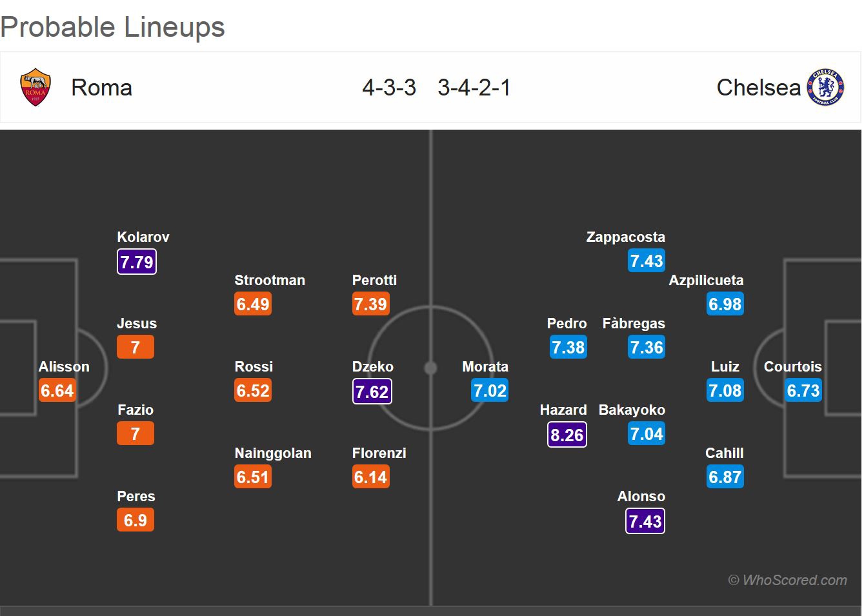This screenshot has width=864, height=616.
Task: Click Azpilicueta's 6.98 rating box
Action: tap(725, 304)
